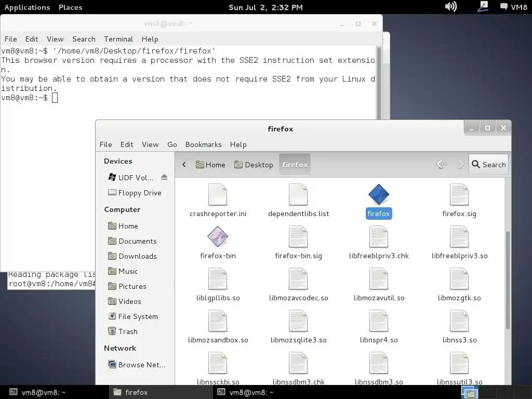Select the libmozavutil.so file icon
Screen dimensions: 532x399
click(379, 278)
